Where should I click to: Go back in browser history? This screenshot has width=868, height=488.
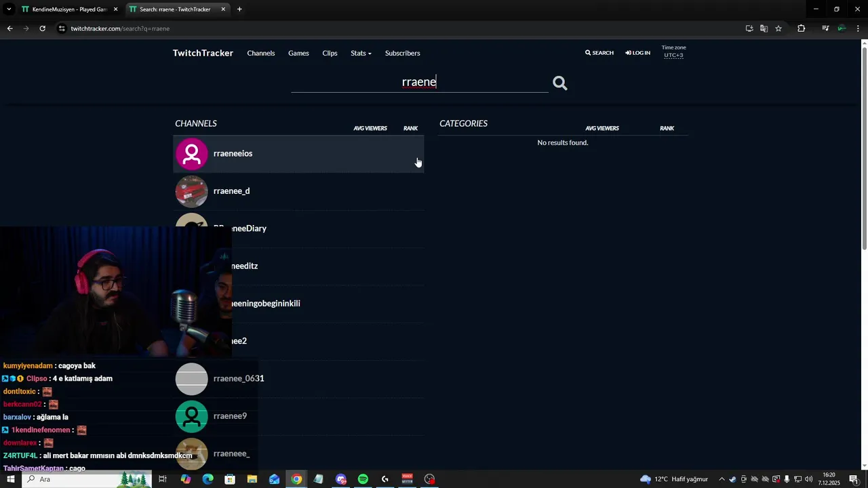[9, 28]
